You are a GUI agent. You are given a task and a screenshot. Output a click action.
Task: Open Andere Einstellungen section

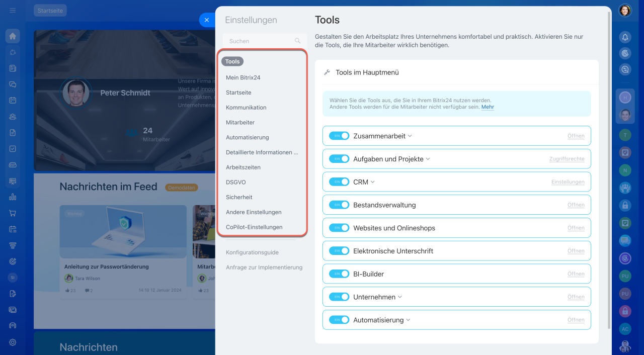(x=254, y=212)
